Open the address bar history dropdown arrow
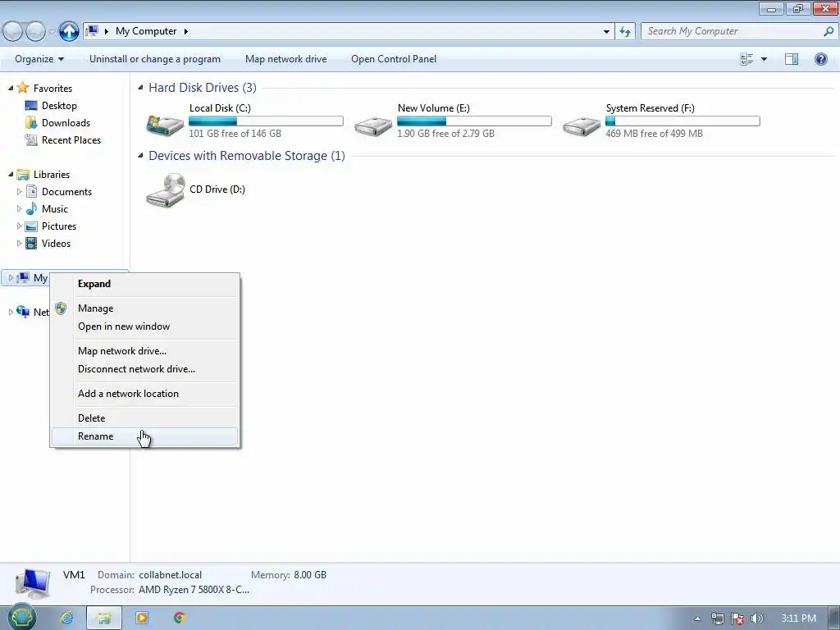 [606, 32]
